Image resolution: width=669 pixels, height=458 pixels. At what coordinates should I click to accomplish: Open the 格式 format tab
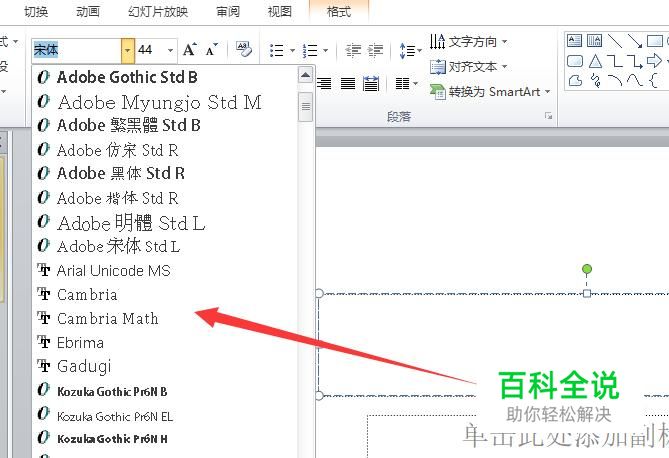339,12
